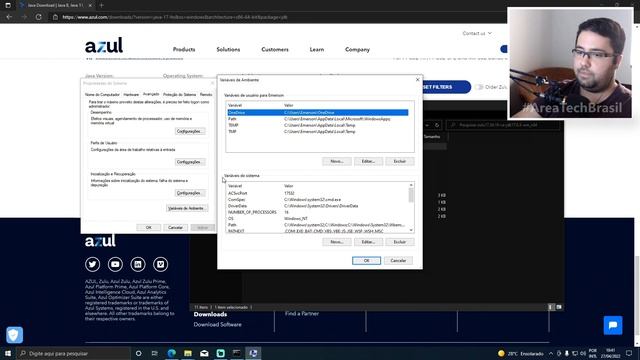640x360 pixels.
Task: Open the blue chat widget icon
Action: point(613,325)
